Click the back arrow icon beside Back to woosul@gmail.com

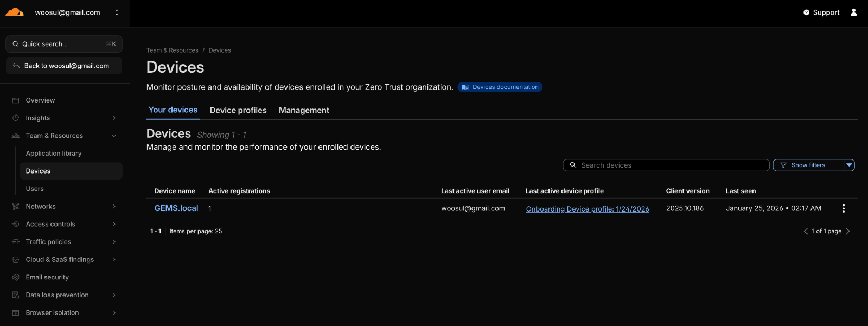click(x=16, y=66)
